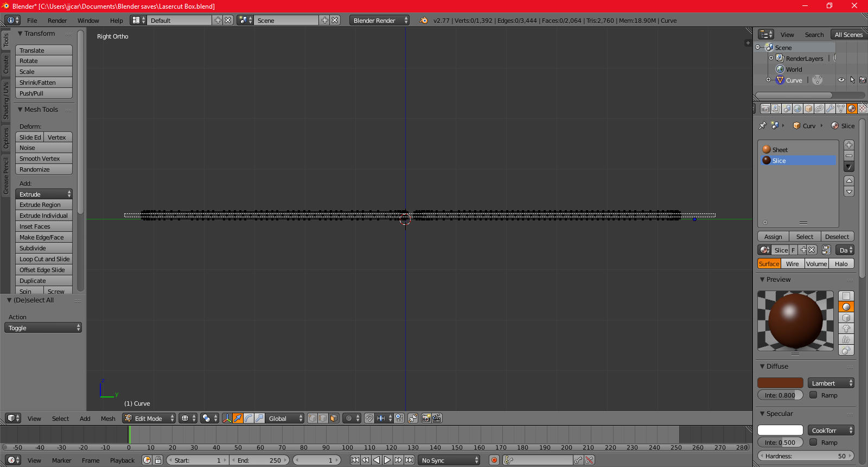Switch to the Wire material type tab
Image resolution: width=868 pixels, height=467 pixels.
tap(792, 263)
